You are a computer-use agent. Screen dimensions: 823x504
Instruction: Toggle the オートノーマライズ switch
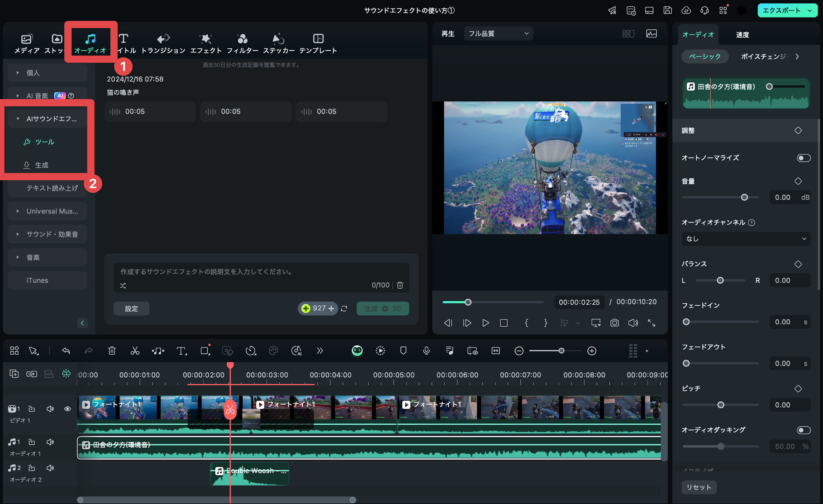(804, 158)
